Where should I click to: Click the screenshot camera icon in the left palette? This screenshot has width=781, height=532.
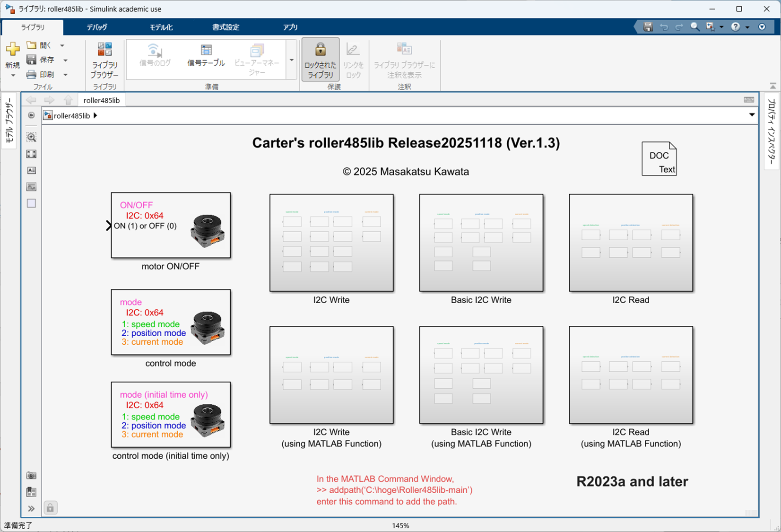pos(31,475)
